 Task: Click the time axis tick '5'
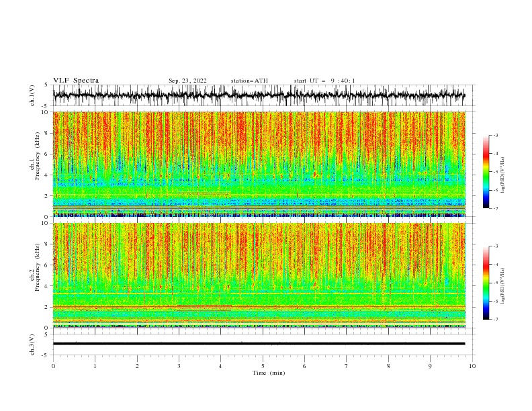[x=263, y=366]
